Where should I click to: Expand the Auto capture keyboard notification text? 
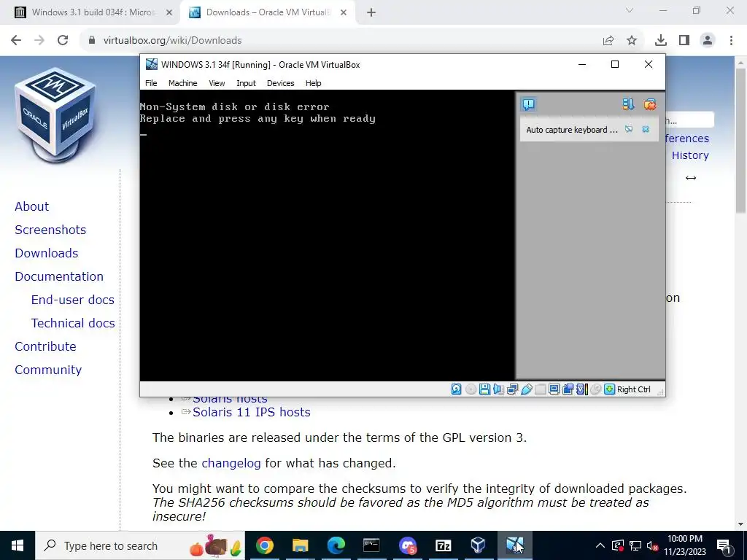572,130
